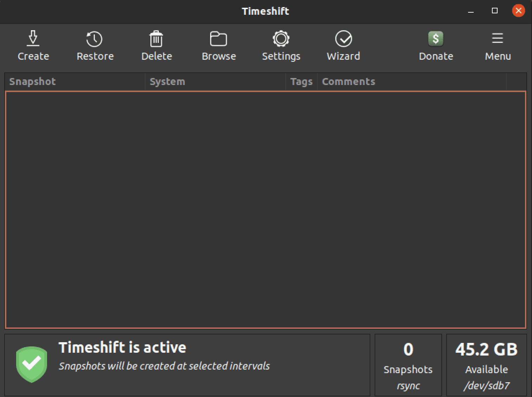The image size is (532, 397).
Task: Click inside the empty snapshot list
Action: (x=266, y=209)
